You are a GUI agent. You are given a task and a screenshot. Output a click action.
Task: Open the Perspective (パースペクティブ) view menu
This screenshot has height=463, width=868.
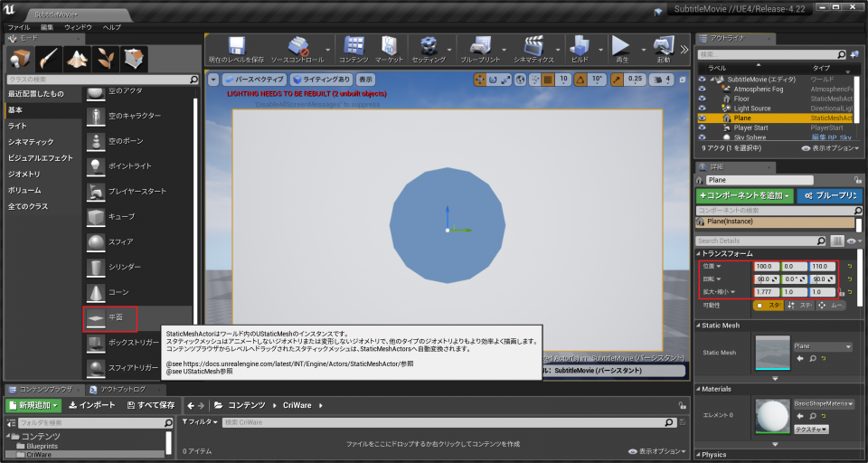pos(254,80)
